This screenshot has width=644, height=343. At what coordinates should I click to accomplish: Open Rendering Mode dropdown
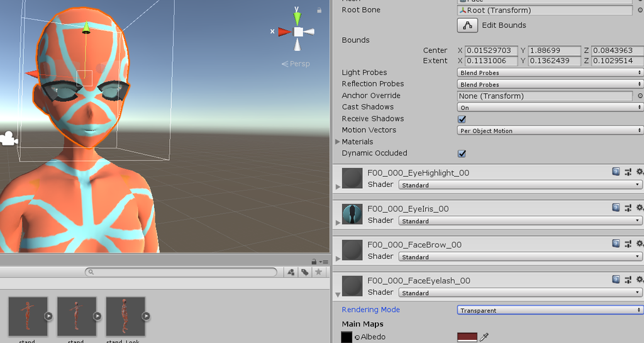[x=550, y=310]
